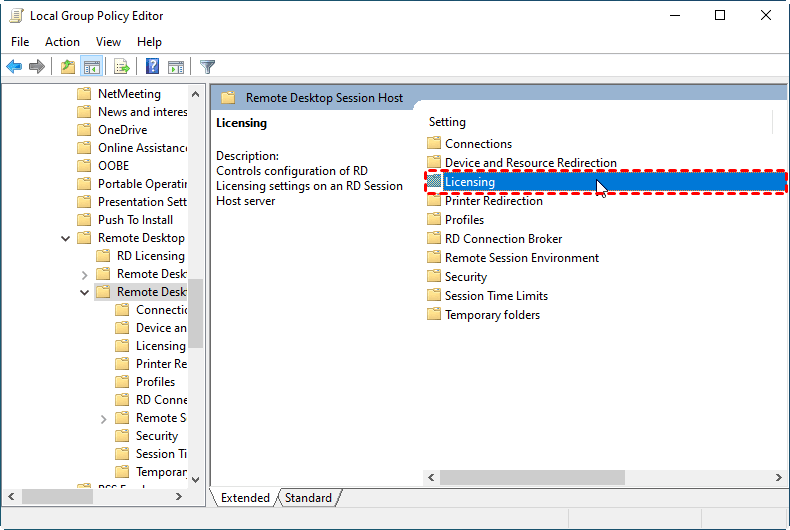
Task: Open Help via blue question mark icon
Action: tap(152, 67)
